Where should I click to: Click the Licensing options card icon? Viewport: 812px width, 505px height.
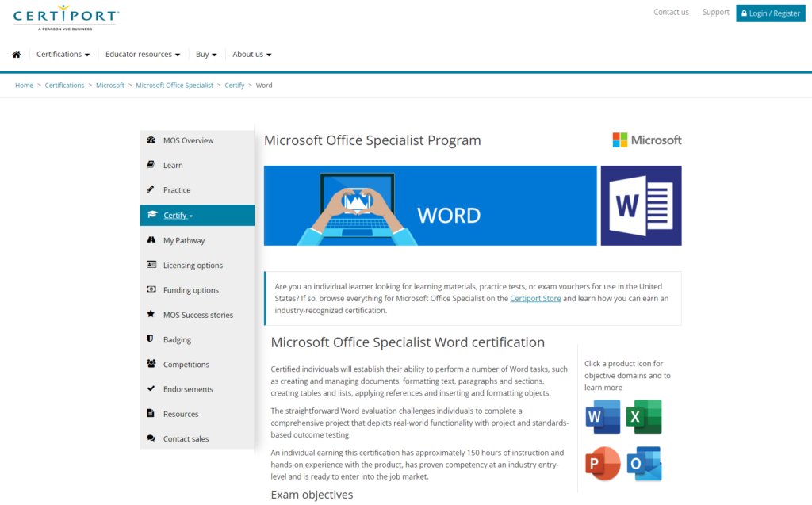click(151, 265)
